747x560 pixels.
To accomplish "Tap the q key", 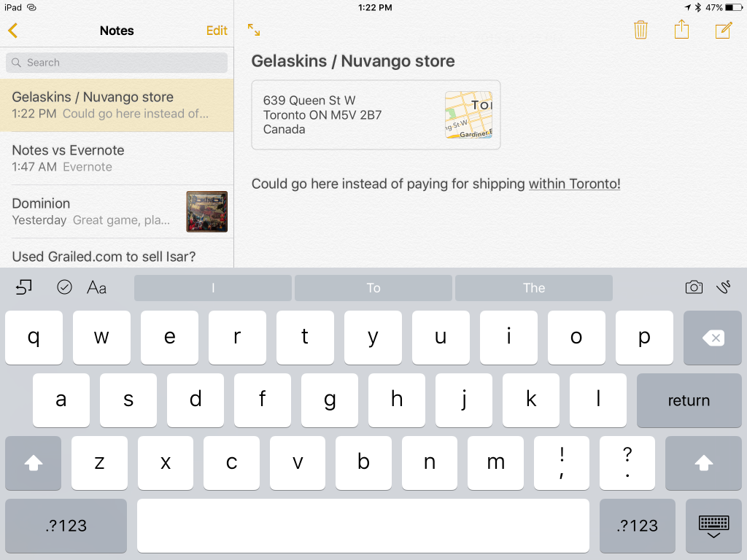I will point(34,338).
